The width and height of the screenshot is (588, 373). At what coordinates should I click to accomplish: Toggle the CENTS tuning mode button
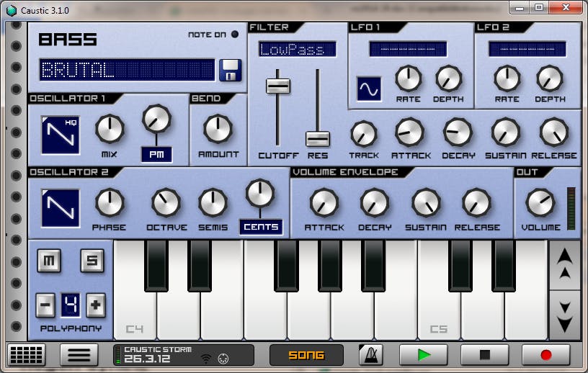pyautogui.click(x=261, y=227)
